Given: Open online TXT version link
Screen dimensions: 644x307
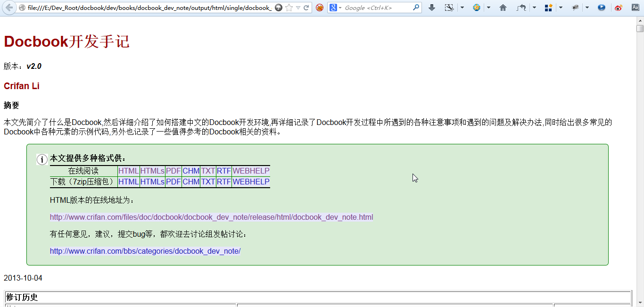Looking at the screenshot, I should pos(208,171).
